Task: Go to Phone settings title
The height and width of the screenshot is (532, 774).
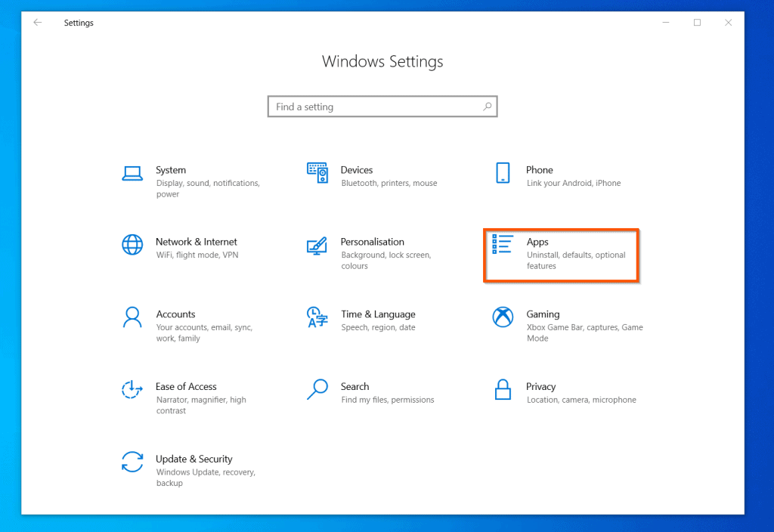Action: [x=539, y=170]
